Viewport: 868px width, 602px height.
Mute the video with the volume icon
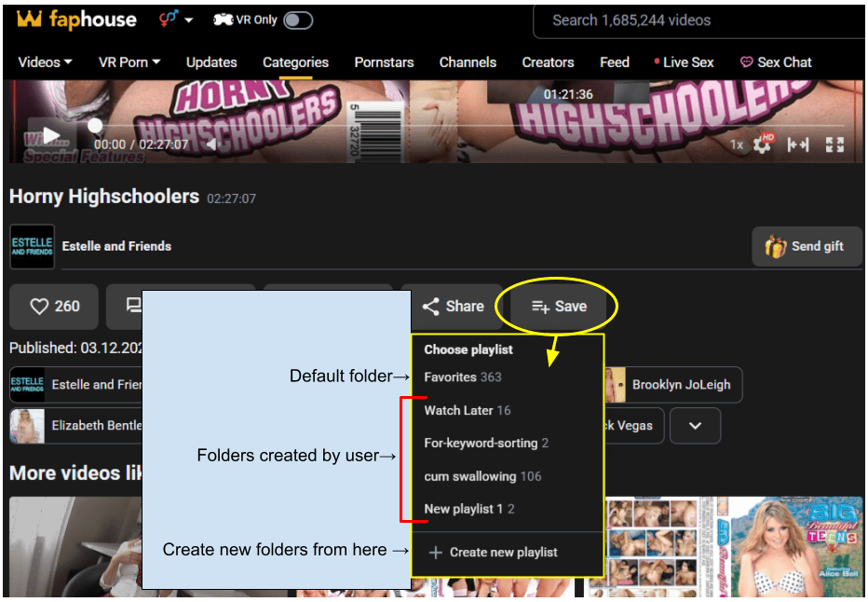pyautogui.click(x=211, y=144)
